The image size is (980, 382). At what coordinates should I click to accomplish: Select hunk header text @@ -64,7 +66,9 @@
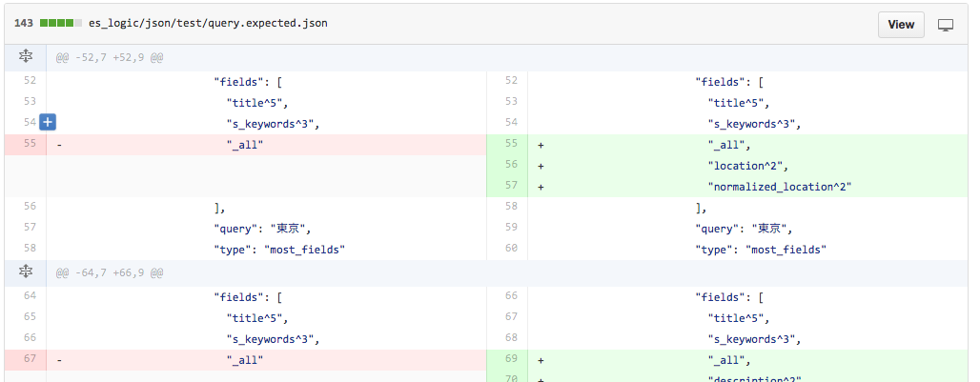click(110, 272)
